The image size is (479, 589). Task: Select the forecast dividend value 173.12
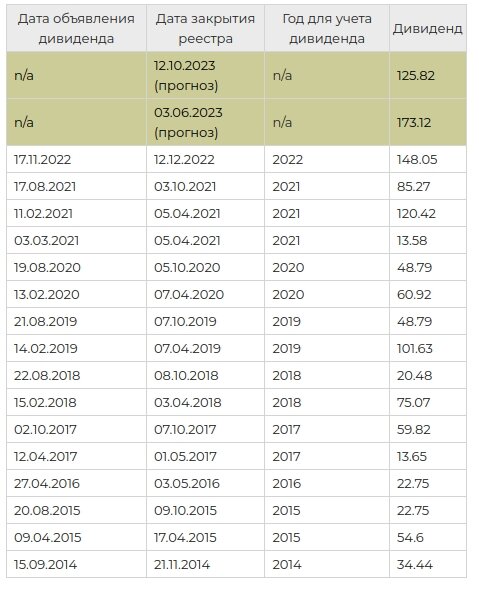(414, 122)
